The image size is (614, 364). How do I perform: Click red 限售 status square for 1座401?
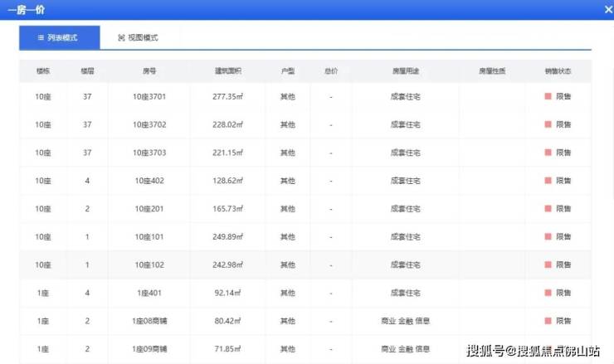[548, 293]
